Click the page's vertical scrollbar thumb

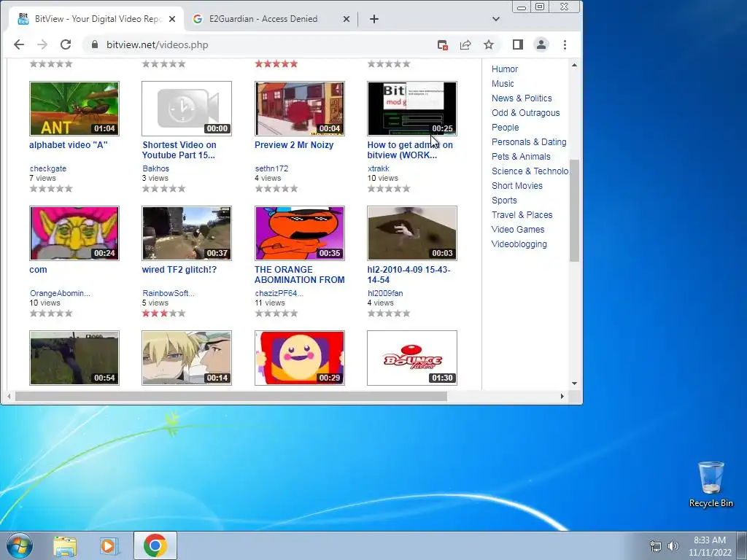575,211
